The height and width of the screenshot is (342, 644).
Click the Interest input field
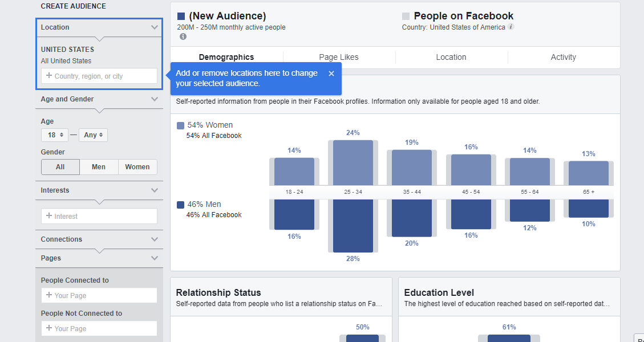[99, 217]
